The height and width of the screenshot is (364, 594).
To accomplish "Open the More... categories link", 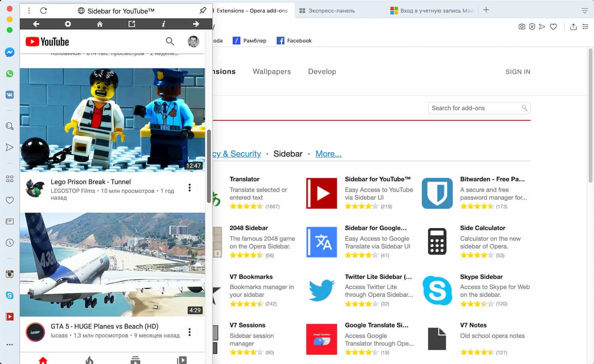I will point(328,154).
